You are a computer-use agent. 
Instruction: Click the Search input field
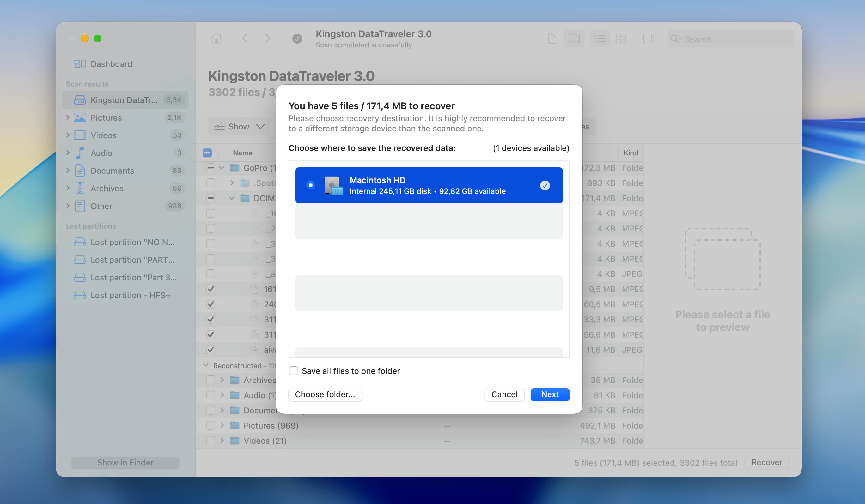(x=734, y=39)
